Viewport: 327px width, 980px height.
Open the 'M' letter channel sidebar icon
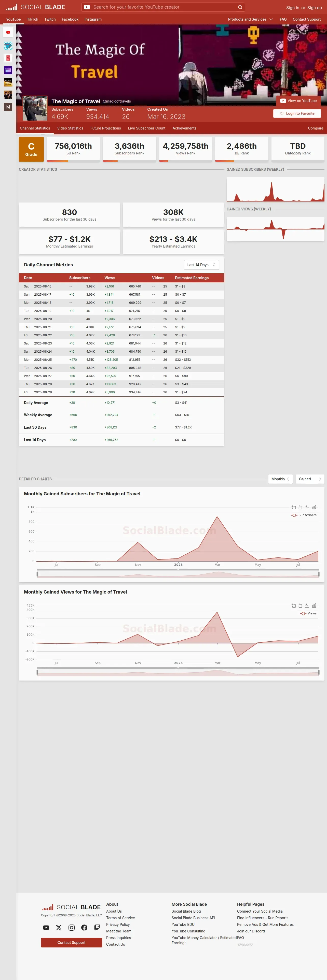(x=8, y=107)
